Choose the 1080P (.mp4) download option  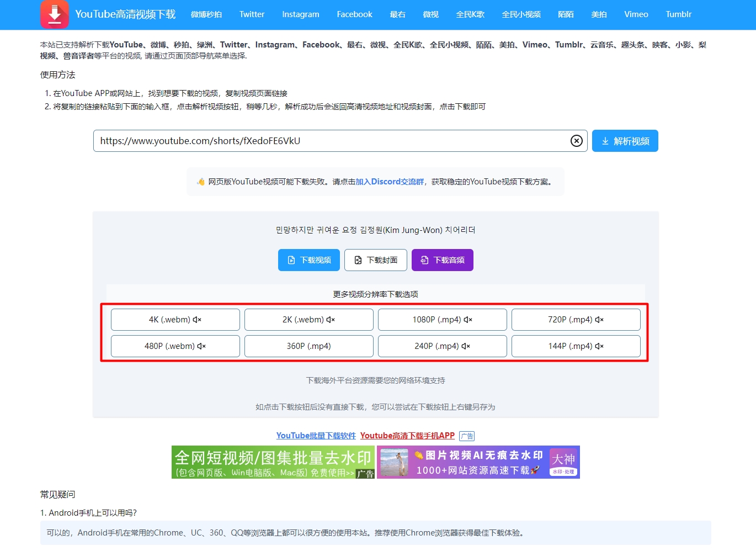443,320
